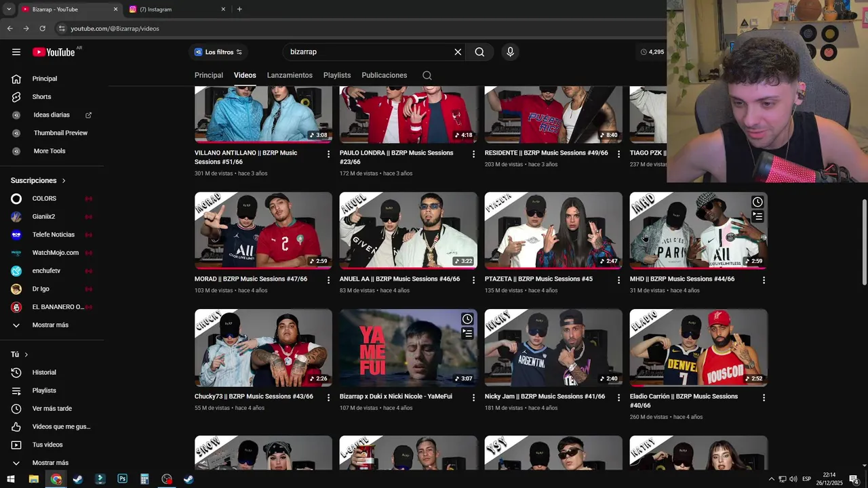This screenshot has height=488, width=868.
Task: Expand the Suscripciones section chevron
Action: click(x=64, y=181)
